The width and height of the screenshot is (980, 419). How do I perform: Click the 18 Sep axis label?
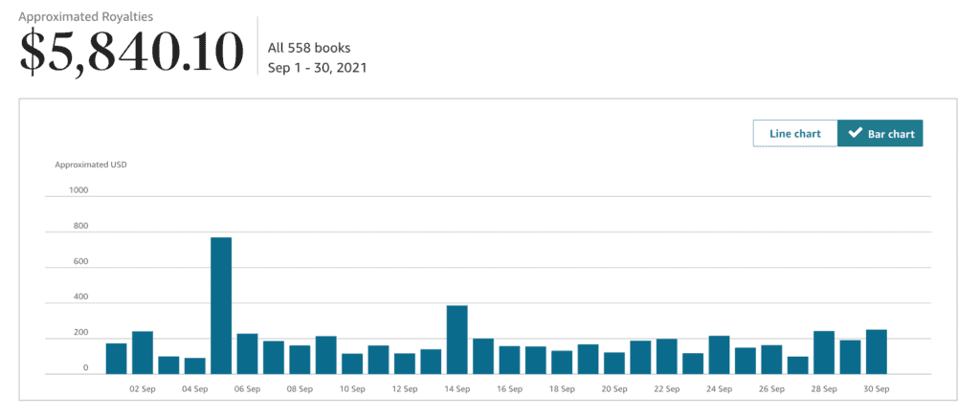coord(563,389)
